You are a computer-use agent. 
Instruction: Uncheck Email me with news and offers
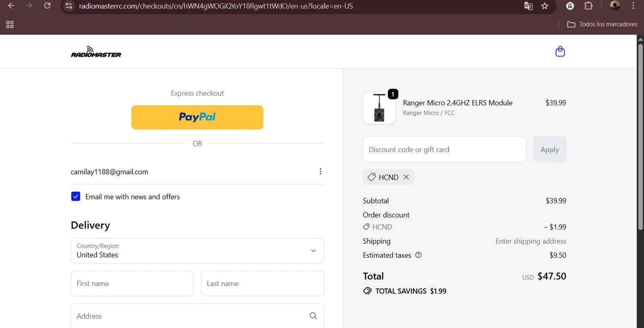coord(76,196)
